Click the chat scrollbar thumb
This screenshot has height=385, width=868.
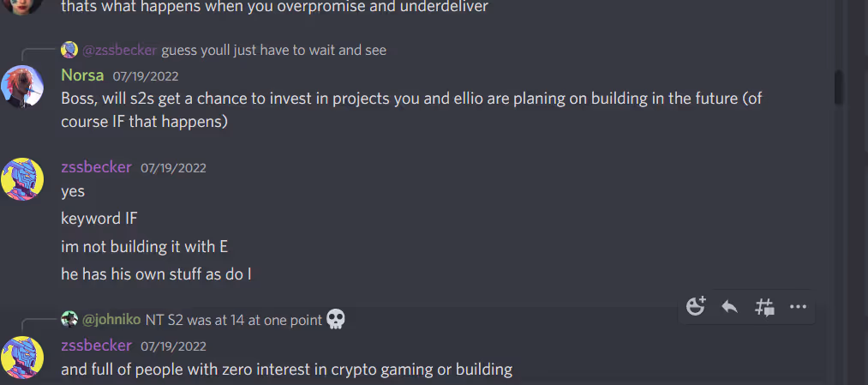coord(839,87)
